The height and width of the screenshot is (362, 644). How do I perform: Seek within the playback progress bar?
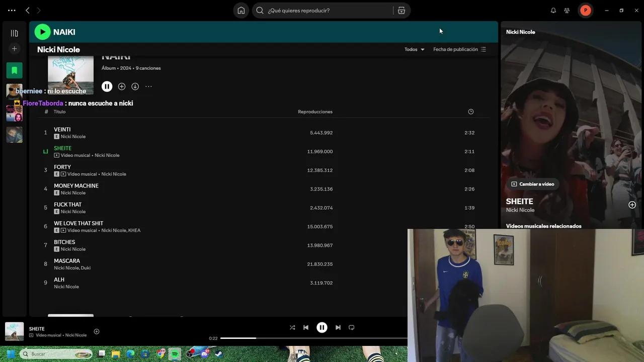point(314,338)
